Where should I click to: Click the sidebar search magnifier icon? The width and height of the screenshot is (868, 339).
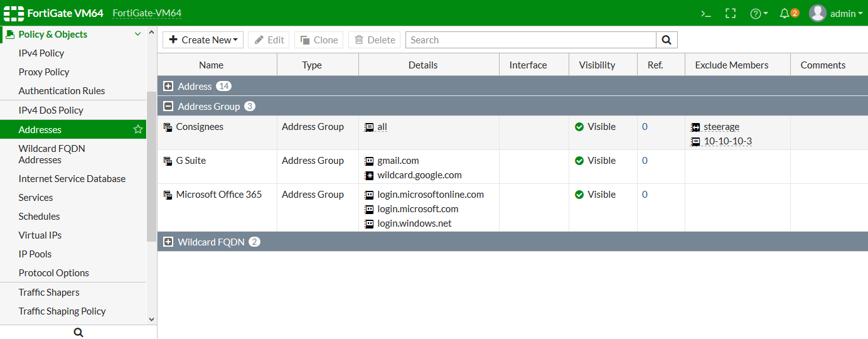(x=78, y=332)
